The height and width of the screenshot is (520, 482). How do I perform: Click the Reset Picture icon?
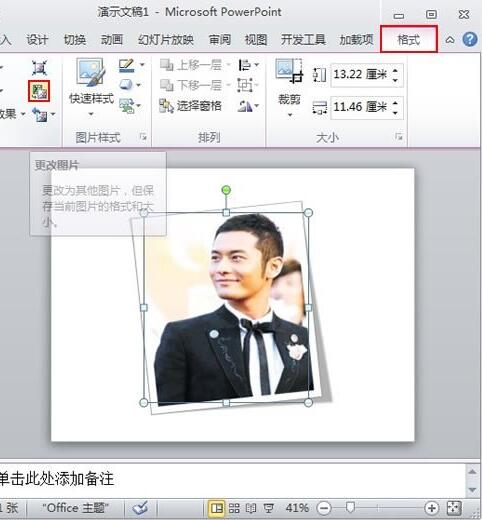tap(40, 115)
